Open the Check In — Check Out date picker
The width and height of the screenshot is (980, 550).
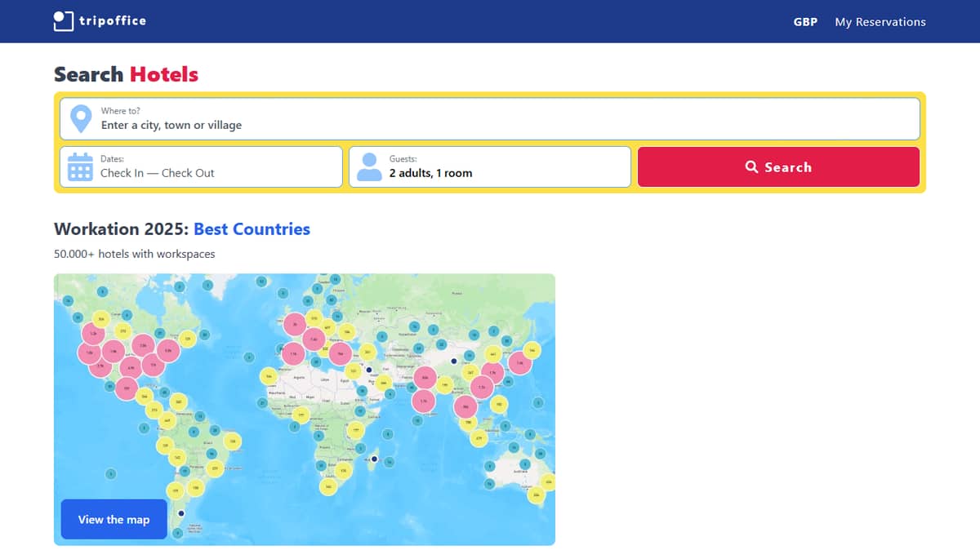pyautogui.click(x=201, y=166)
